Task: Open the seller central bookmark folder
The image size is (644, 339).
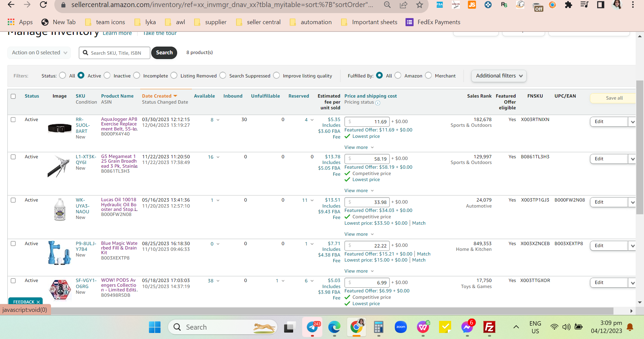Action: (258, 22)
